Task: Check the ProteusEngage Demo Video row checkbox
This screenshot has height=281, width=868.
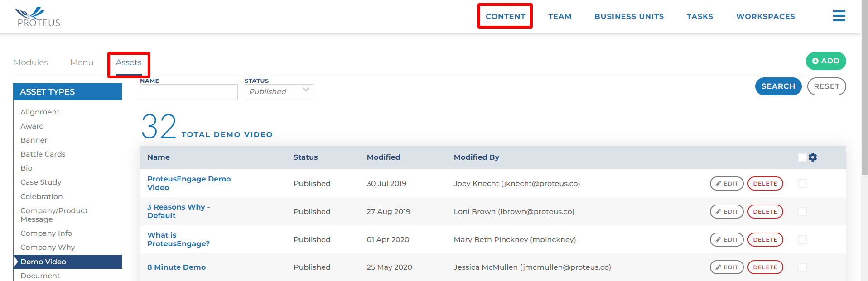Action: click(802, 183)
